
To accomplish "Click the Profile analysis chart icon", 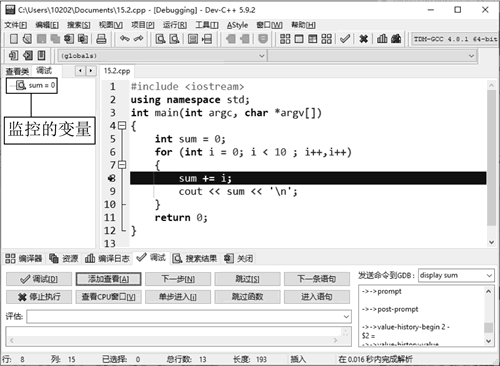I will pyautogui.click(x=382, y=39).
